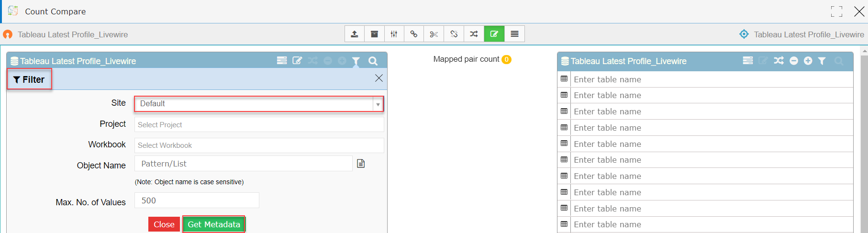The image size is (868, 233).
Task: Click the chain link toolbar icon
Action: pos(414,34)
